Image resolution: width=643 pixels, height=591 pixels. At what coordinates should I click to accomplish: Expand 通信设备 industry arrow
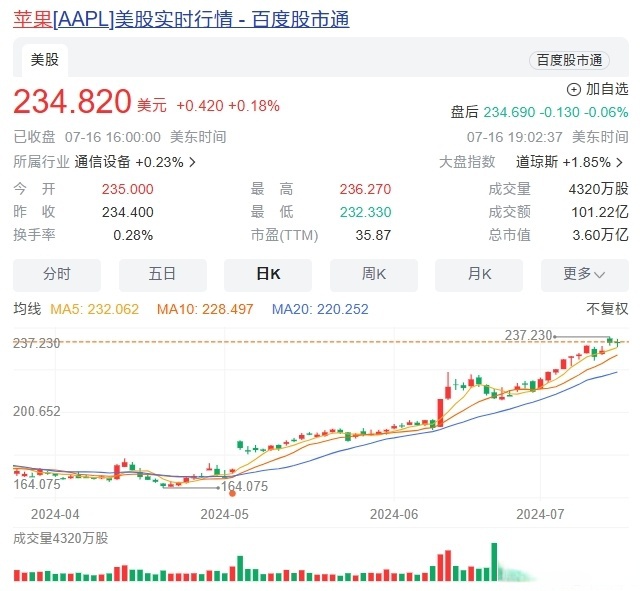(x=193, y=162)
